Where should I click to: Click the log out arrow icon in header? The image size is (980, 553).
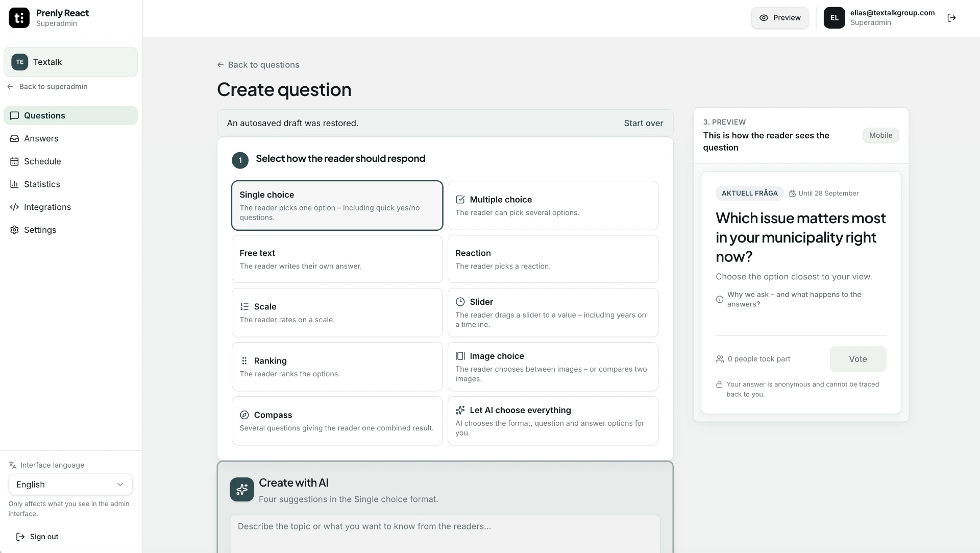(951, 18)
